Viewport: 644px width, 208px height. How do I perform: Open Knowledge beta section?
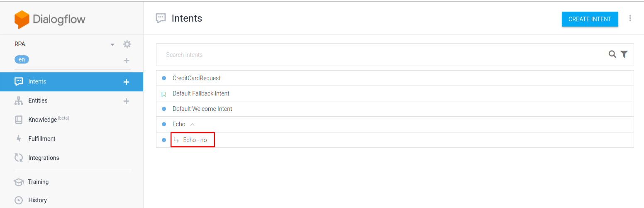click(42, 120)
